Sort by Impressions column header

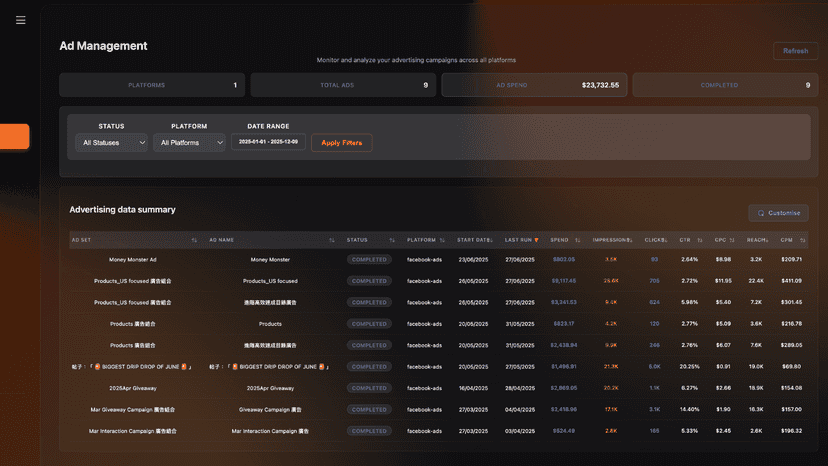(612, 240)
